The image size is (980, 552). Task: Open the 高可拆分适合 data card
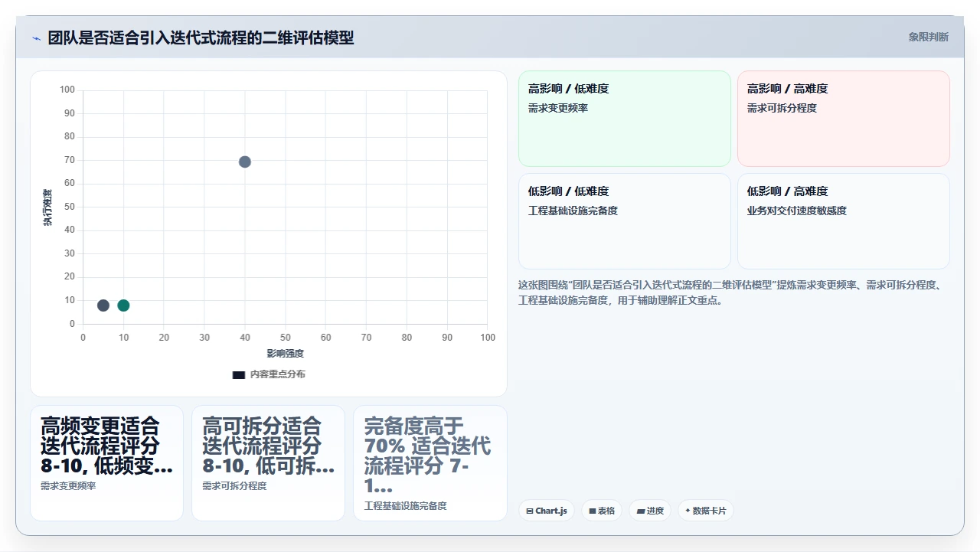268,463
